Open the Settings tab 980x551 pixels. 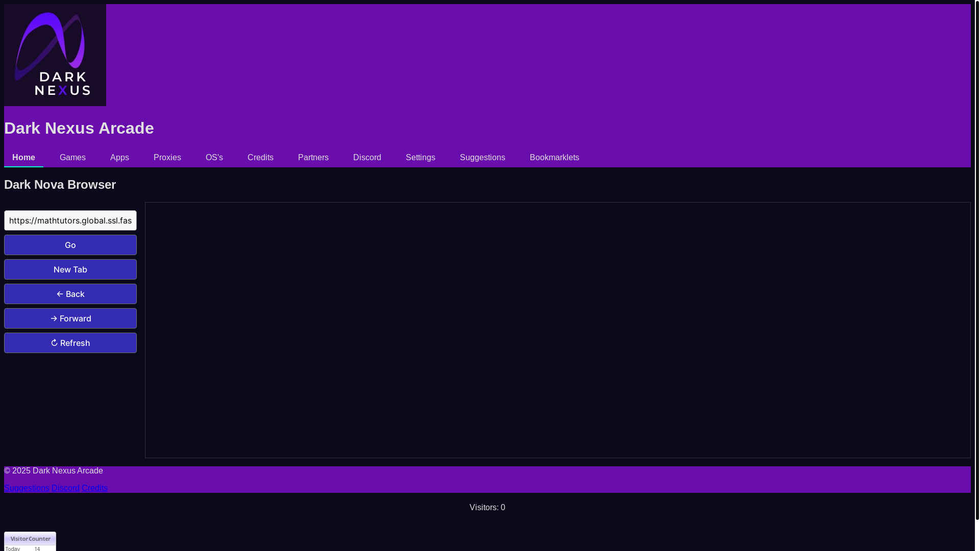tap(421, 158)
